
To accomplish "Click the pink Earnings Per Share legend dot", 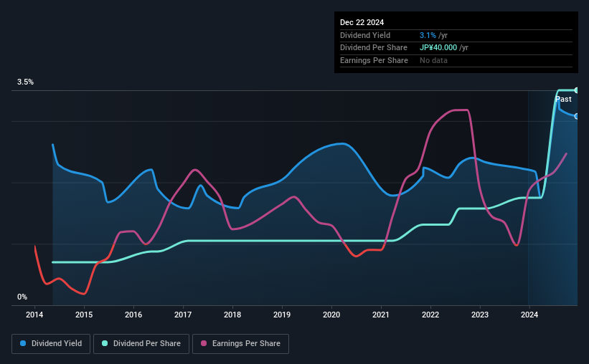I will click(204, 343).
